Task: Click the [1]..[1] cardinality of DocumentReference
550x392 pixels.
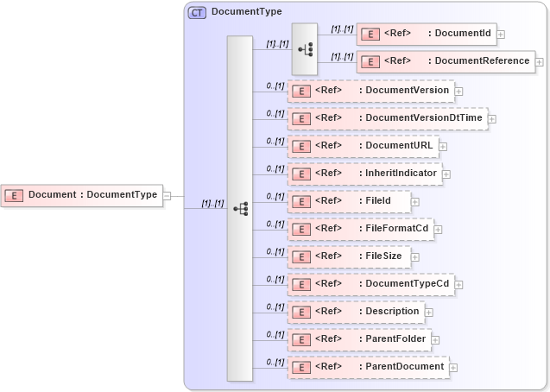Action: [342, 57]
